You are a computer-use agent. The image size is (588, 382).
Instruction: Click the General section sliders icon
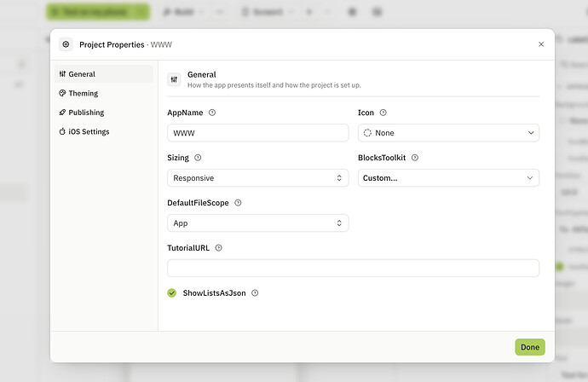[x=174, y=79]
